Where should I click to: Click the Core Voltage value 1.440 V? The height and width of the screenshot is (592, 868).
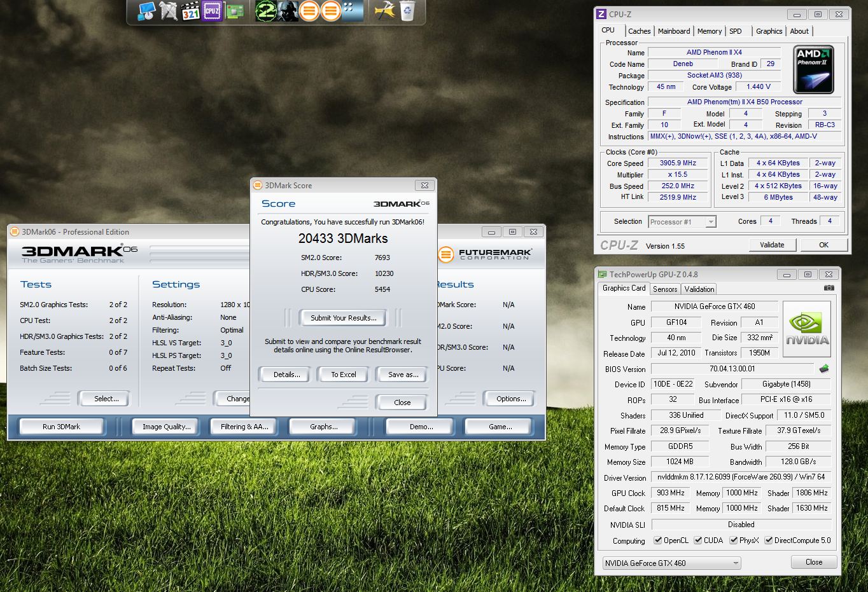click(x=759, y=86)
